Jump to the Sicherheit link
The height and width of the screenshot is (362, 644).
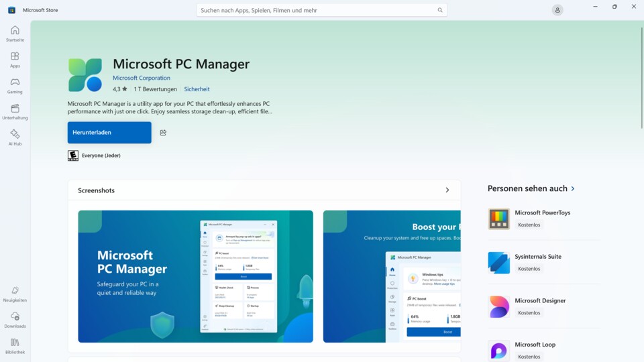coord(197,89)
